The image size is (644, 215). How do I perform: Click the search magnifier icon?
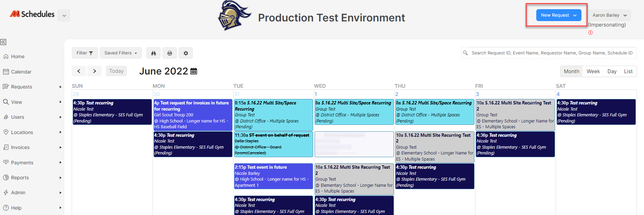click(465, 53)
